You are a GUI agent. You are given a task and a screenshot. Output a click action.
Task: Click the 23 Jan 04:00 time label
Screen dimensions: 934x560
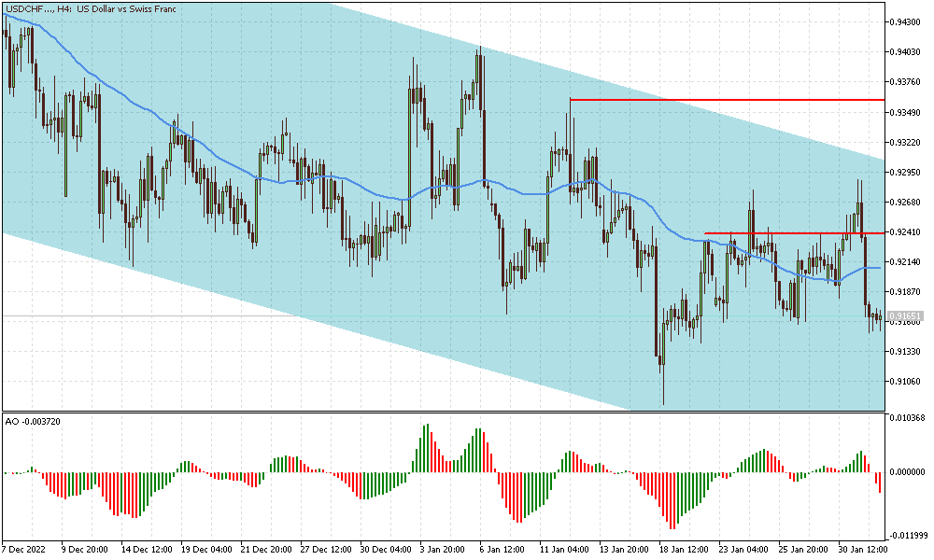pos(743,550)
